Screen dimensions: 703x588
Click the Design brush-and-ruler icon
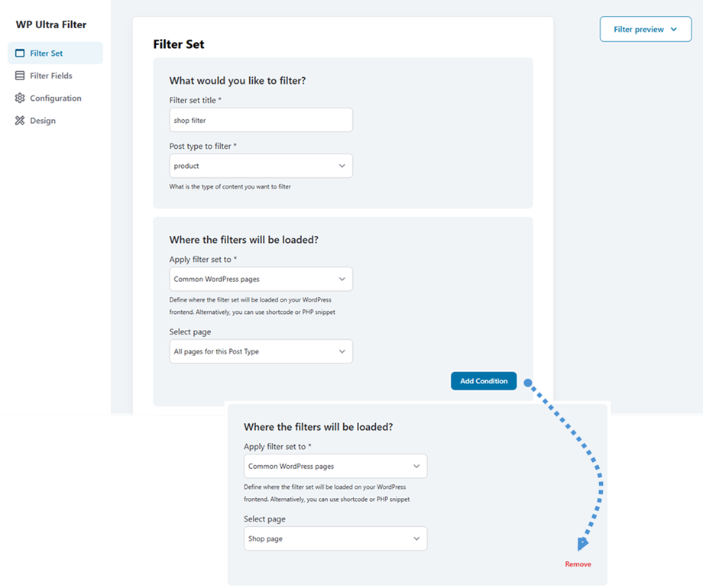coord(20,121)
